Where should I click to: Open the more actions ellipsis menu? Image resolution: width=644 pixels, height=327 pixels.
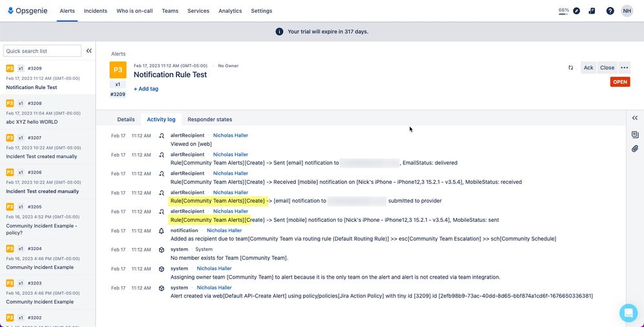pos(624,68)
